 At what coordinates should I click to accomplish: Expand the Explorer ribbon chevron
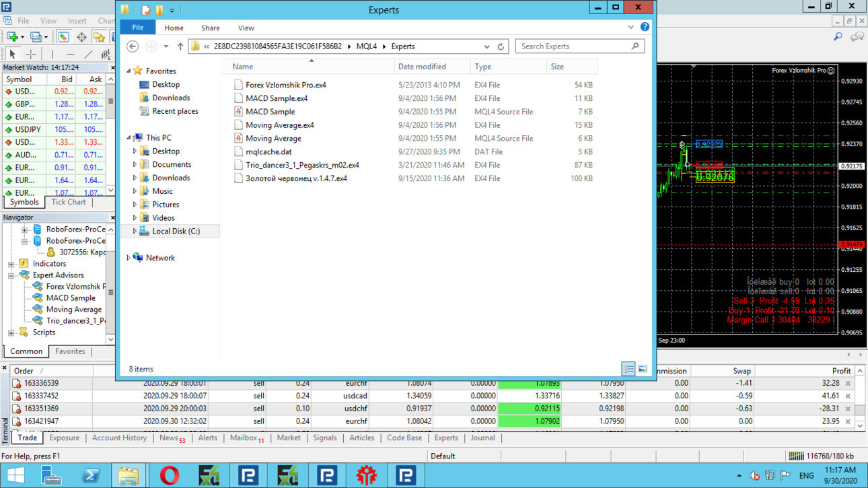[x=630, y=28]
